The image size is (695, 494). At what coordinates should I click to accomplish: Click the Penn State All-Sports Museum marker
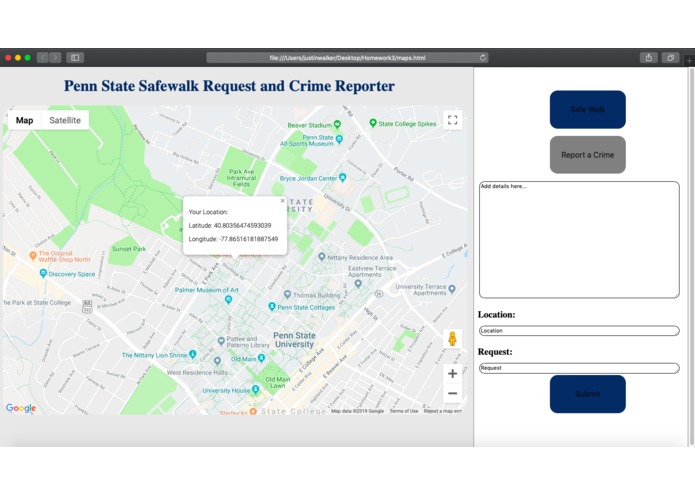[x=340, y=140]
